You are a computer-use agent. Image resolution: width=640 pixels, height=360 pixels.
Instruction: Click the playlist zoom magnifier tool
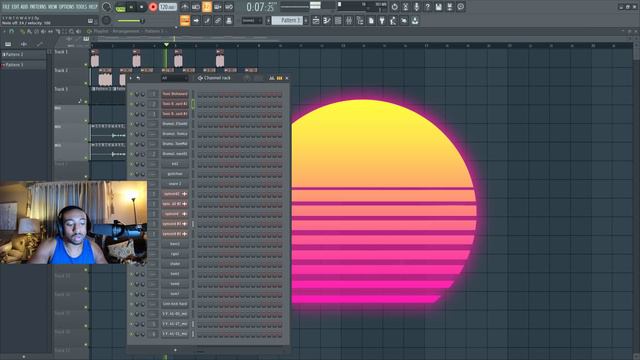click(71, 31)
